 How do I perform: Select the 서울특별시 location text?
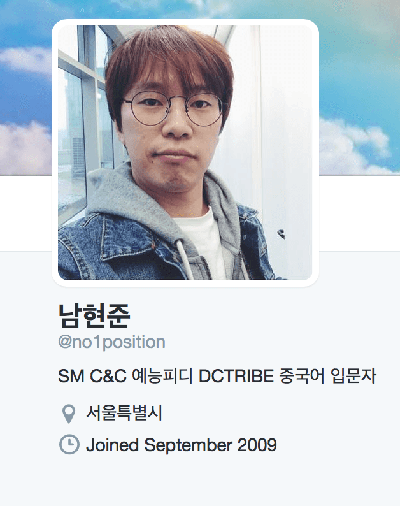[124, 413]
